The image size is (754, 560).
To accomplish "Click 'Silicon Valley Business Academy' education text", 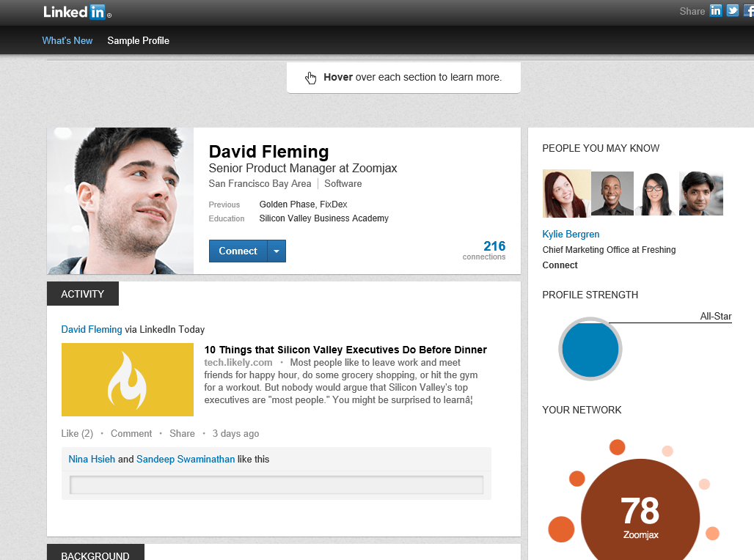I will (324, 218).
